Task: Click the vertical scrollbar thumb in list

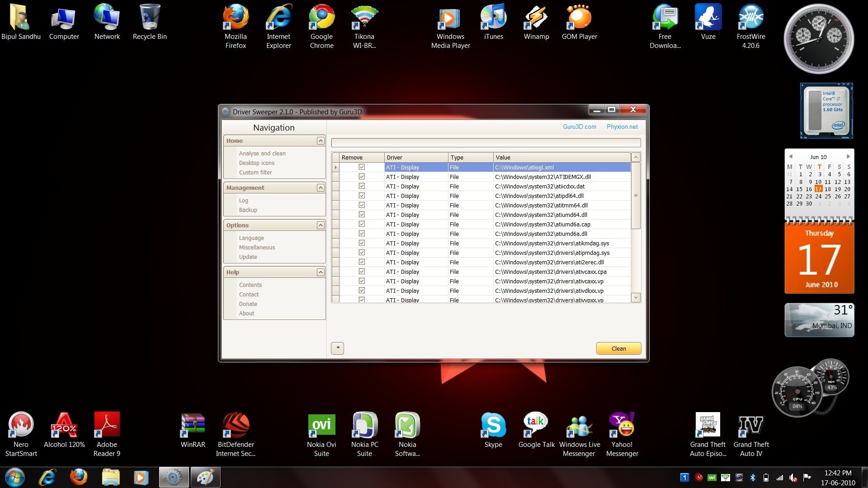Action: tap(636, 196)
